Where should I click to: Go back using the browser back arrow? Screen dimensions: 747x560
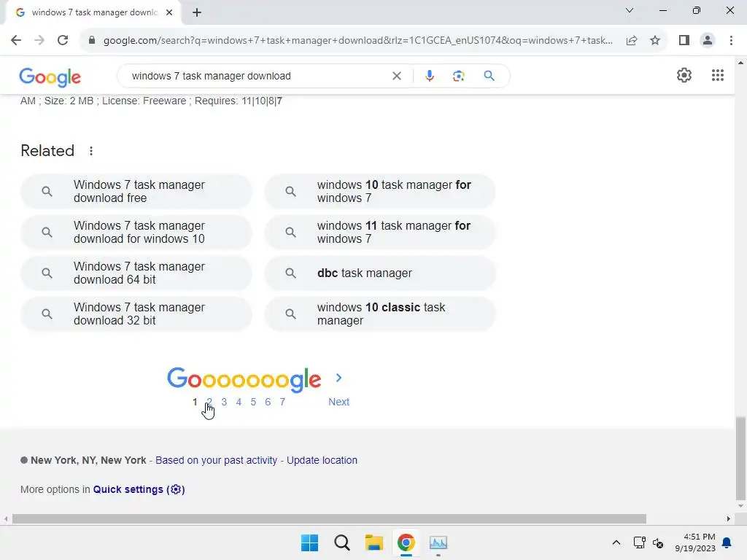16,40
